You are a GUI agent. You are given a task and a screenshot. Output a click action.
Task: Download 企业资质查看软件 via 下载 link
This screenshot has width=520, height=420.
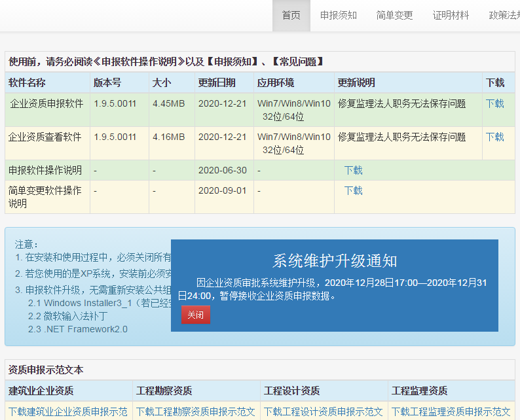[x=495, y=137]
